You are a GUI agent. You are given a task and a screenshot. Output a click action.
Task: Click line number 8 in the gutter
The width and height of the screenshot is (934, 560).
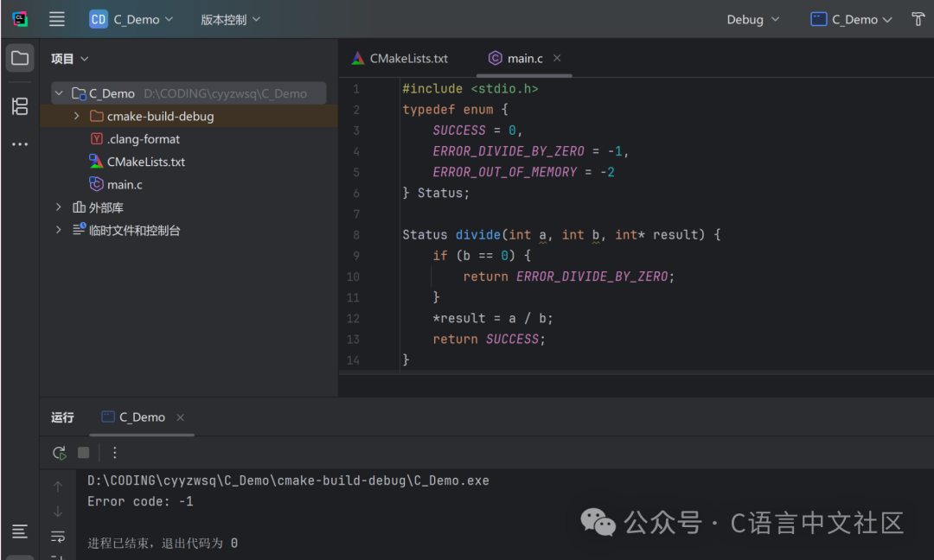355,234
